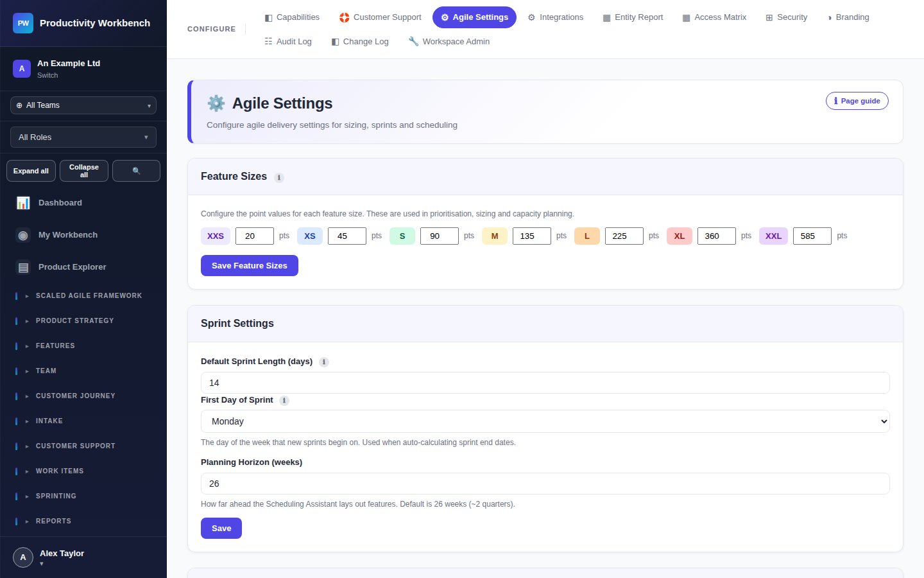This screenshot has height=578, width=924.
Task: Click the Expand all button
Action: [x=31, y=171]
